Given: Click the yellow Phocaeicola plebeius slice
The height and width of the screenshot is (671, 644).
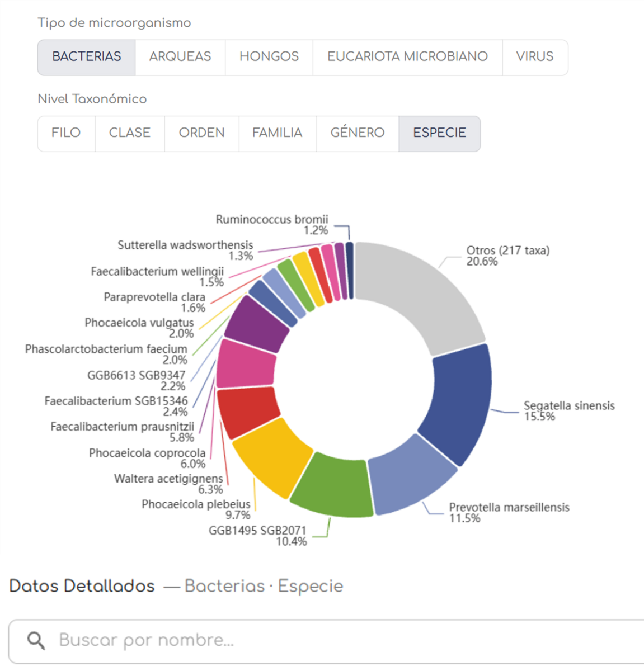Looking at the screenshot, I should [272, 457].
